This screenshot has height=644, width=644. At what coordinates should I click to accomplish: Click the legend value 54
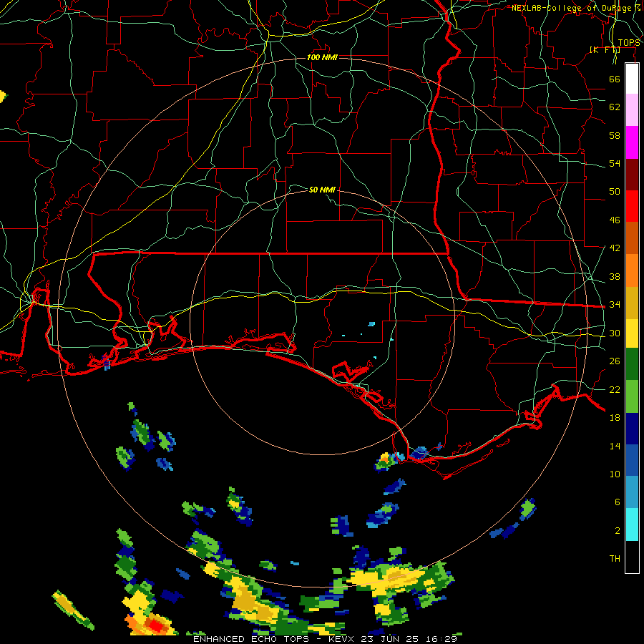coord(615,163)
